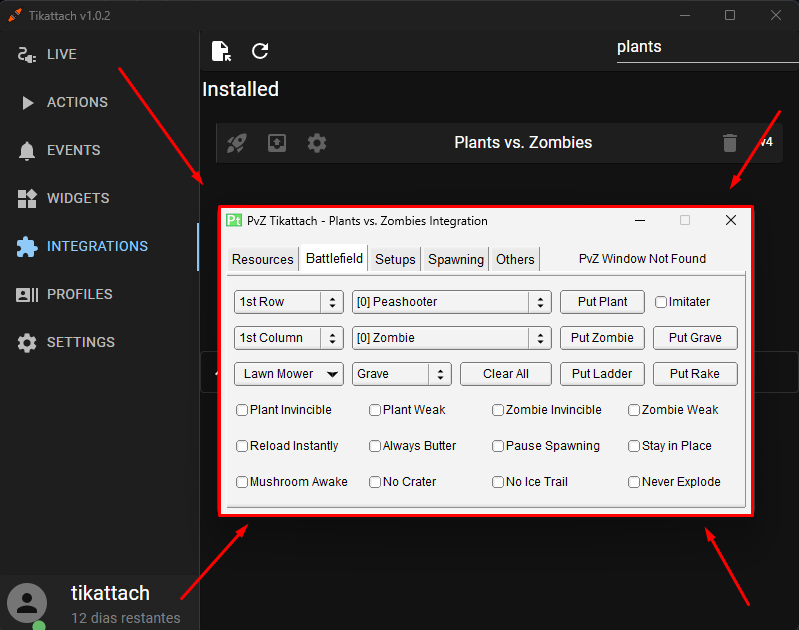Click the WIDGETS icon in sidebar
This screenshot has height=630, width=799.
pyautogui.click(x=26, y=198)
